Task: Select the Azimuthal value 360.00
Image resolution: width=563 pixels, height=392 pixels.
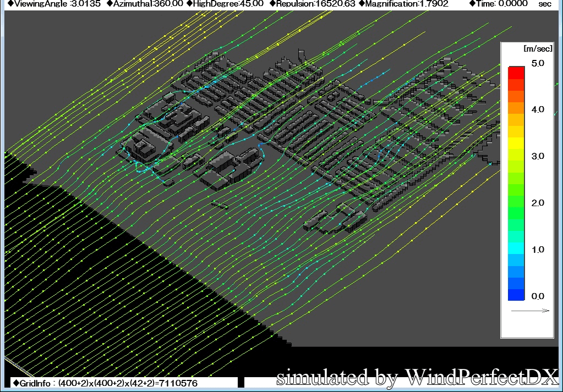Action: coord(168,4)
